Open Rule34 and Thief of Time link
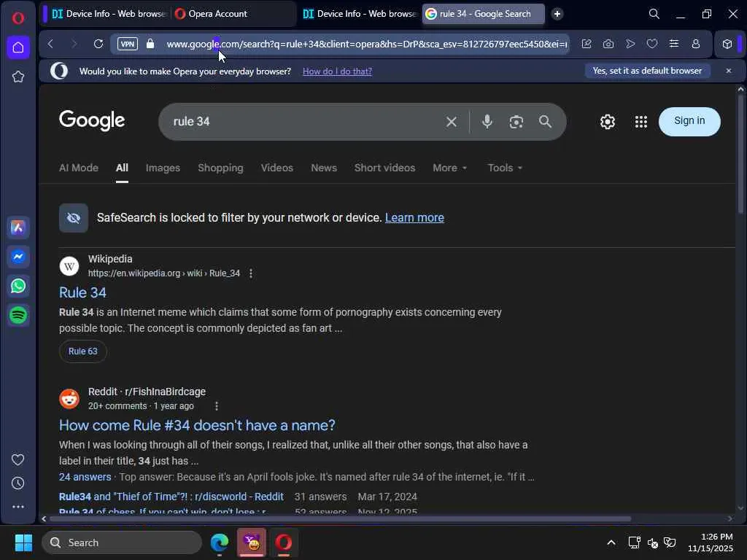747x560 pixels. point(171,497)
